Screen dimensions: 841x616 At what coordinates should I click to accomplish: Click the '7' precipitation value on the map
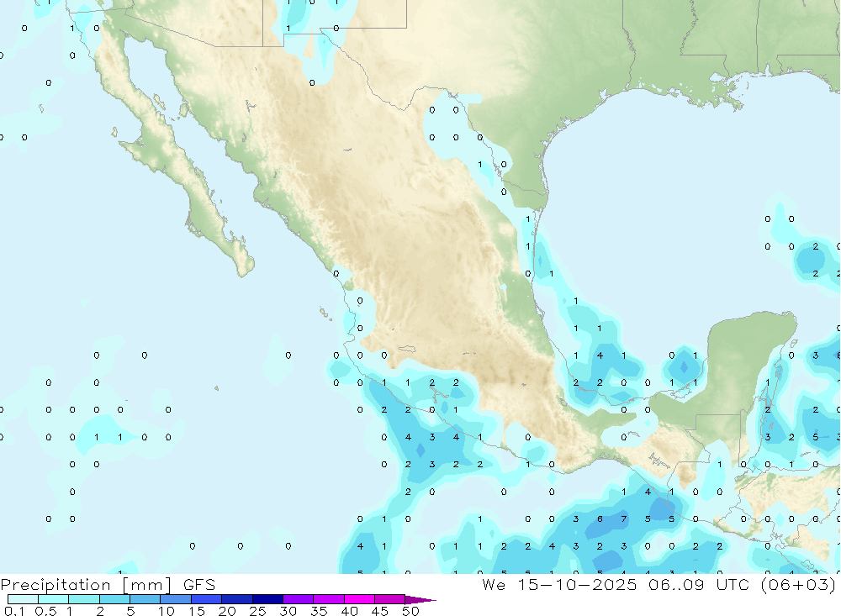click(624, 519)
